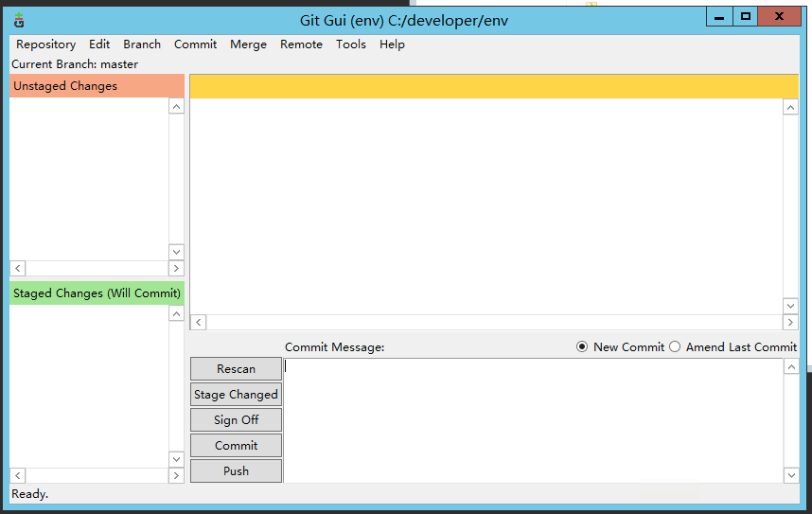The height and width of the screenshot is (514, 812).
Task: Click the Unstaged Changes orange header
Action: [97, 86]
